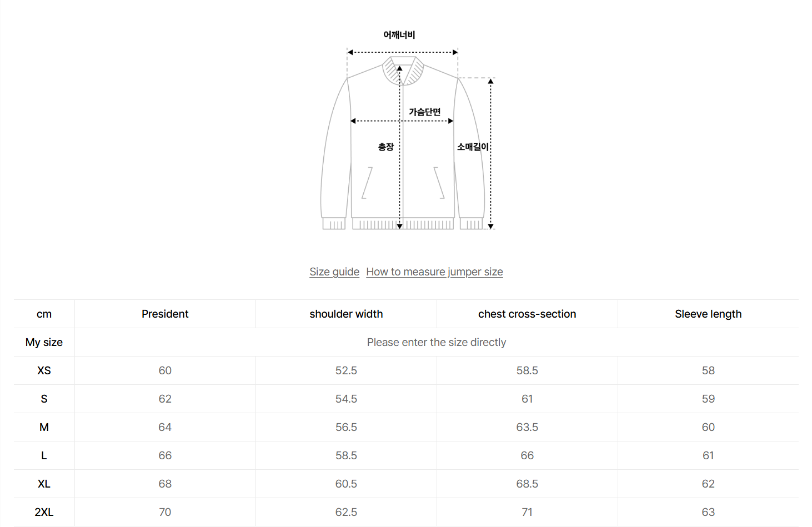Click the 총장 label on jacket diagram
The height and width of the screenshot is (527, 812).
point(386,147)
